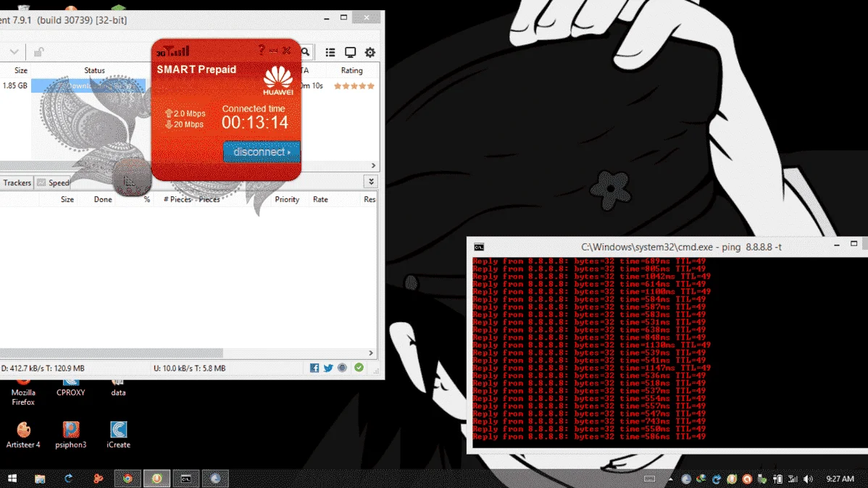This screenshot has height=488, width=868.
Task: Select ping reply line time=1147ms
Action: pyautogui.click(x=591, y=368)
